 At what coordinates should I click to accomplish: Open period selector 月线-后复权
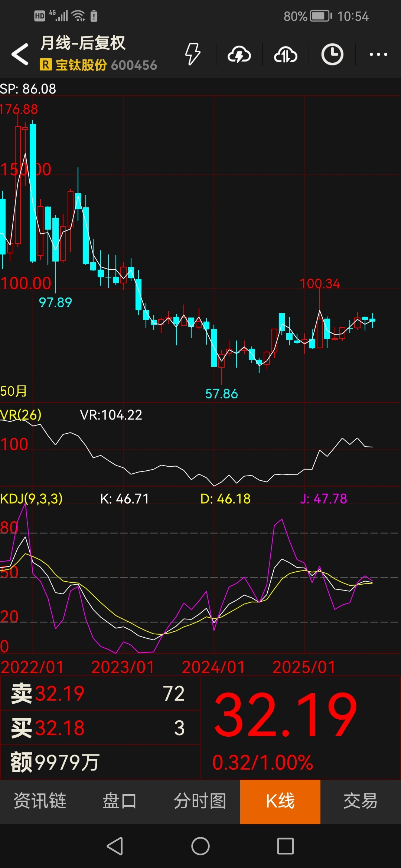coord(83,43)
